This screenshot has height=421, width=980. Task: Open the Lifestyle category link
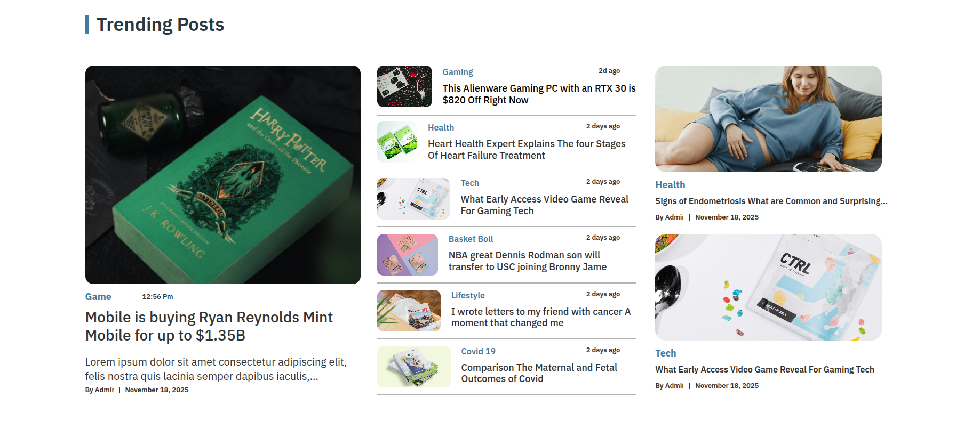pyautogui.click(x=468, y=295)
